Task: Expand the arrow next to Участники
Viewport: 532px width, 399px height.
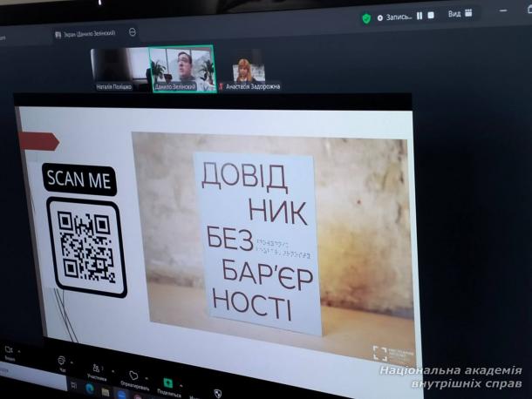Action: coord(113,371)
